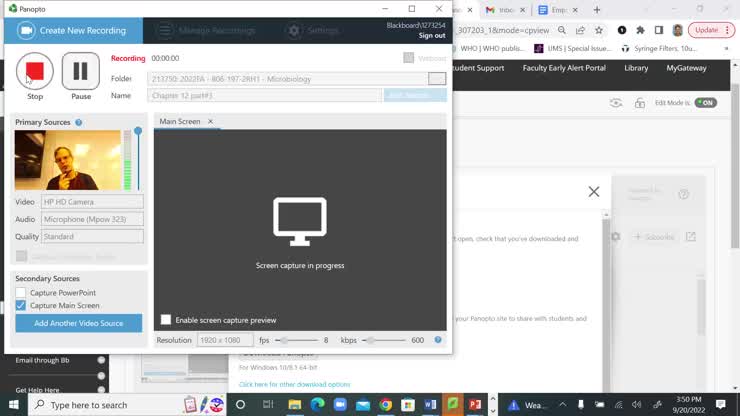Close the Main Screen tab
This screenshot has width=740, height=416.
(x=210, y=122)
